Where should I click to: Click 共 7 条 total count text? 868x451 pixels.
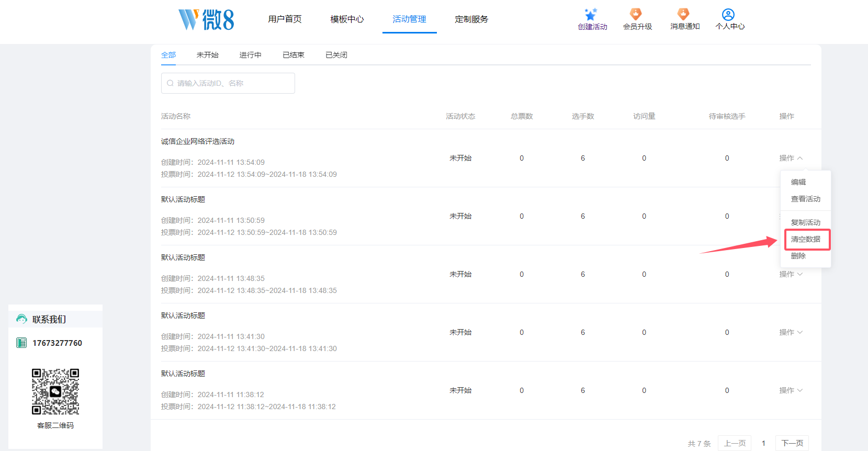tap(699, 444)
